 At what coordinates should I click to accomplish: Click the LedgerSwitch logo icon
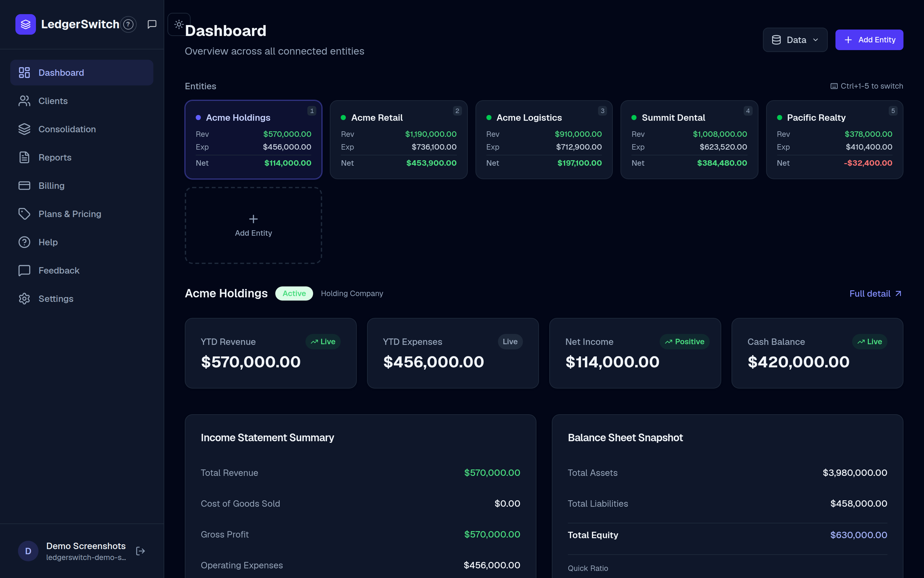pos(26,24)
